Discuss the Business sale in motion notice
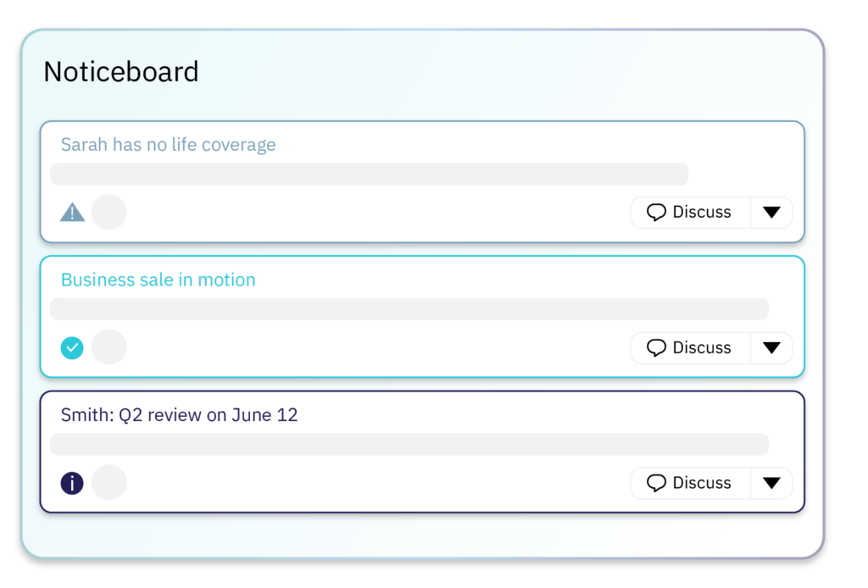Viewport: 868px width, 588px height. [x=690, y=348]
